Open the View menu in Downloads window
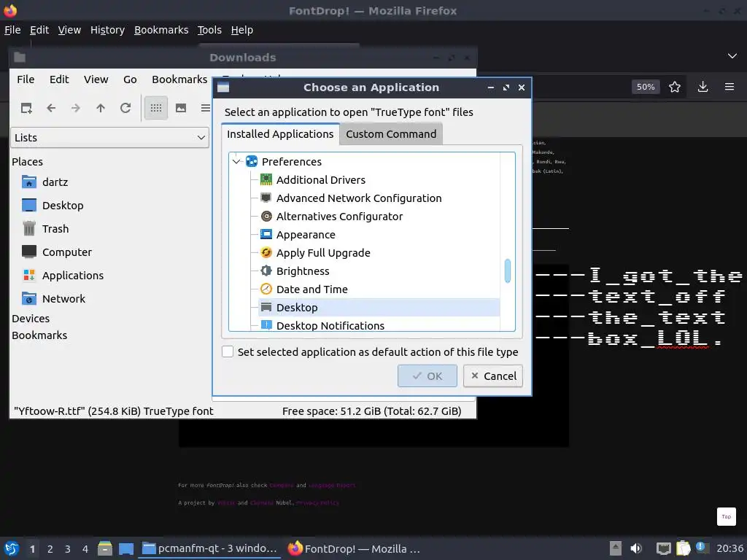This screenshot has height=560, width=747. (x=96, y=79)
